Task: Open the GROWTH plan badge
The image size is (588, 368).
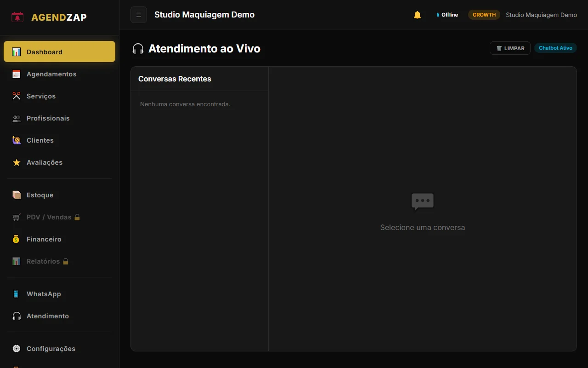Action: point(484,14)
